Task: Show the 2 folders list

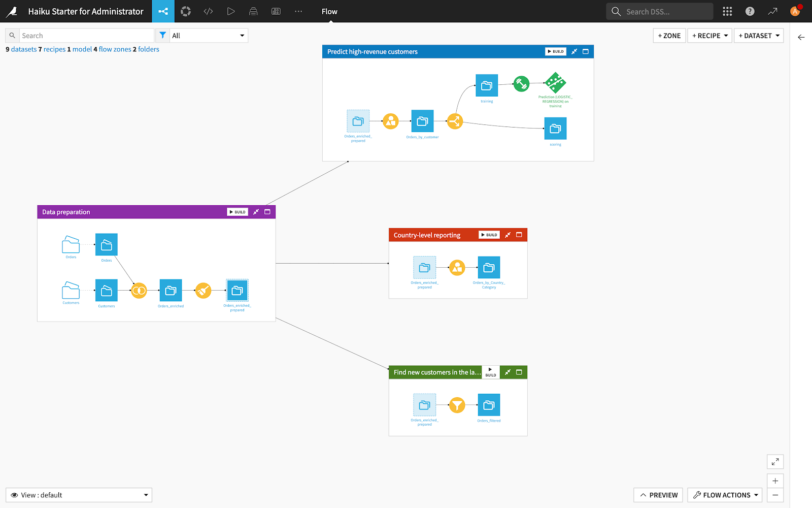Action: [x=146, y=49]
